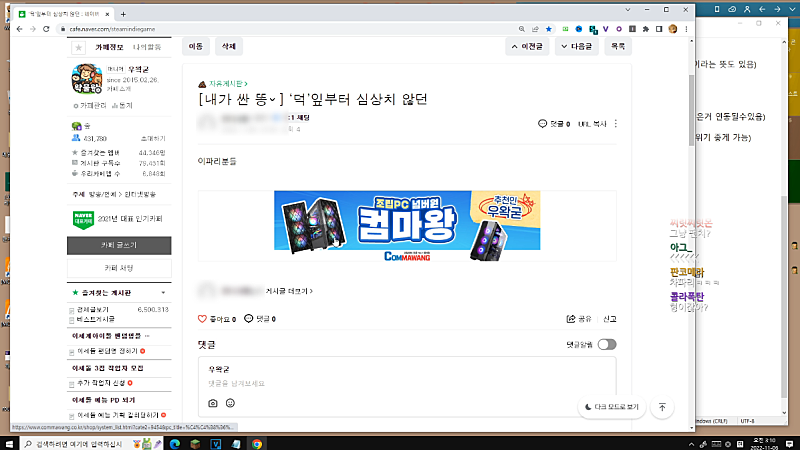Bookmark page with the blue star icon
Viewport: 800px width, 450px height.
548,29
